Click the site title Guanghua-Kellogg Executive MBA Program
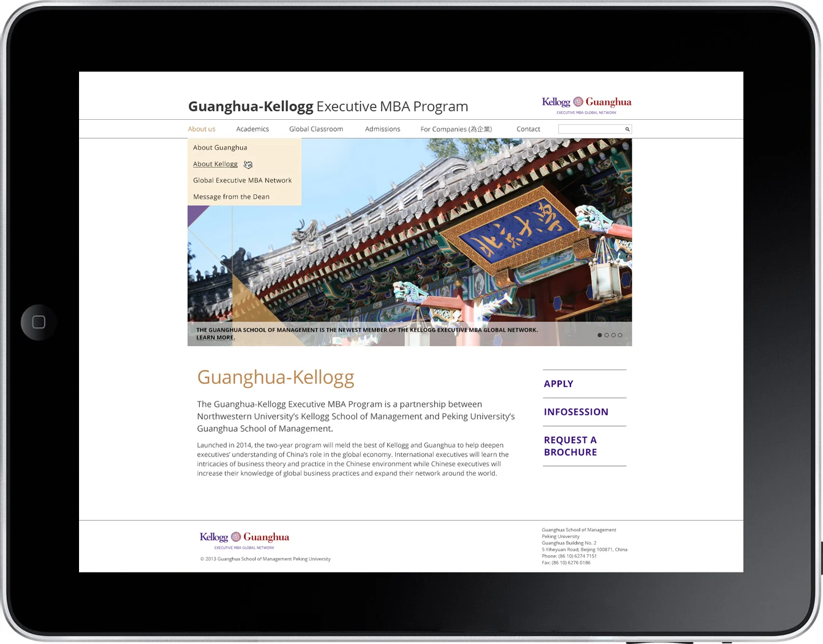 coord(328,107)
